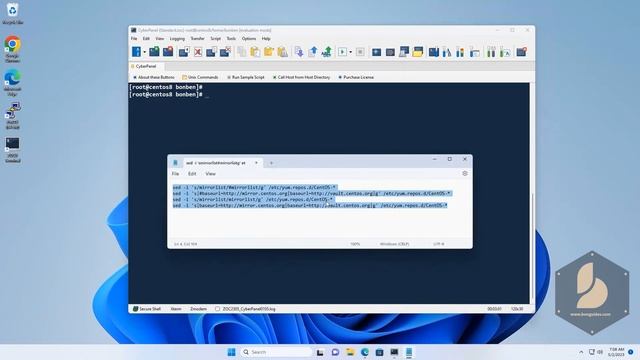Click the run script play toolbar icon
This screenshot has width=640, height=360.
342,52
